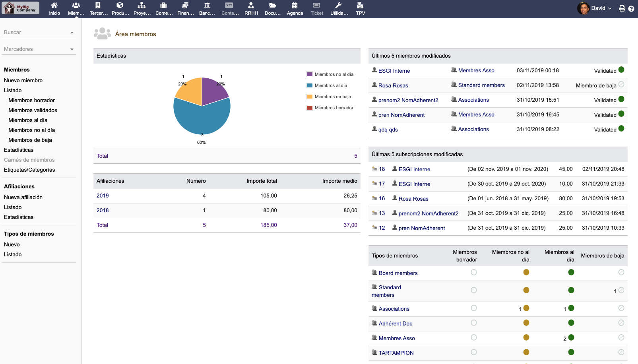
Task: Open Miembros de baja in sidebar
Action: click(x=30, y=140)
